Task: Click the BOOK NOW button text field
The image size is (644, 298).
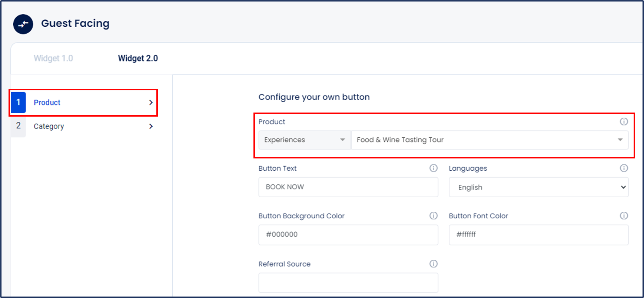Action: tap(348, 187)
